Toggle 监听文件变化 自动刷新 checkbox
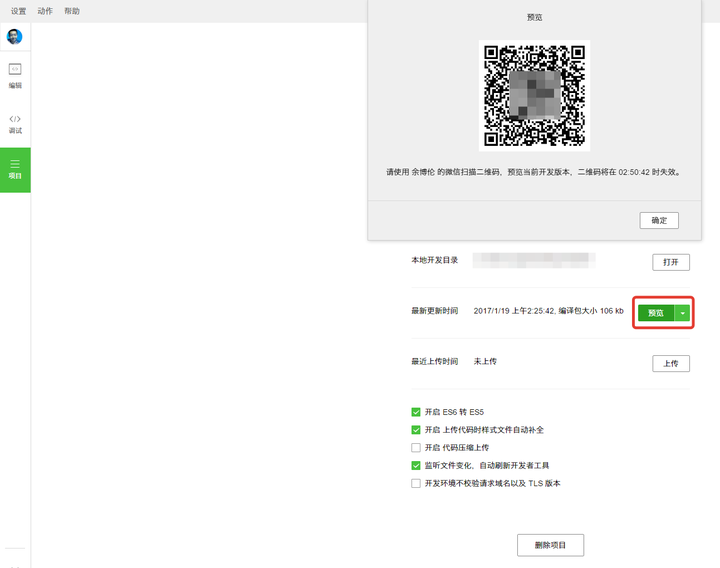 pyautogui.click(x=416, y=465)
